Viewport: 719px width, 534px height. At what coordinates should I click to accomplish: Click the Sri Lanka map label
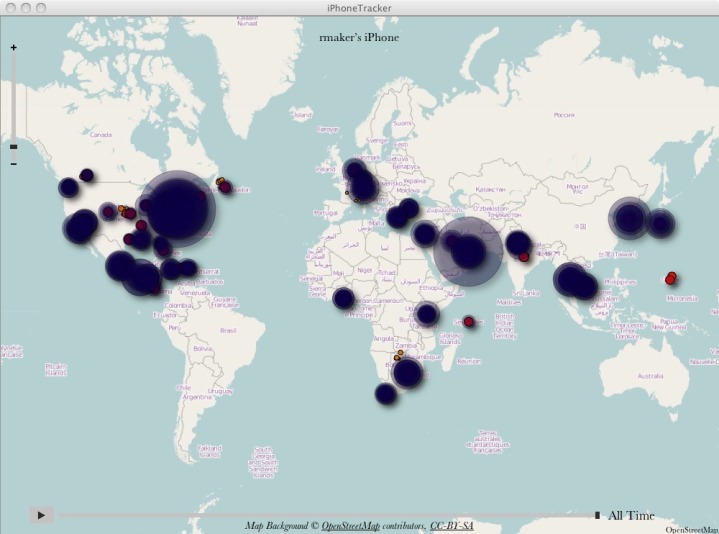(525, 293)
